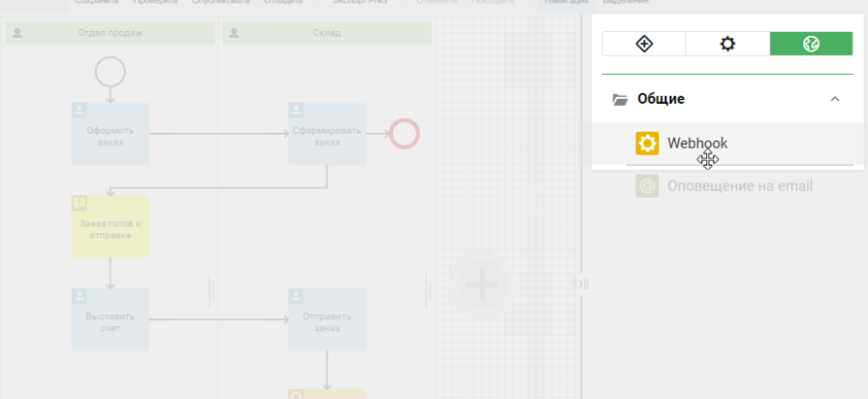This screenshot has height=399, width=868.
Task: Select the green globe integrations tab
Action: click(811, 44)
